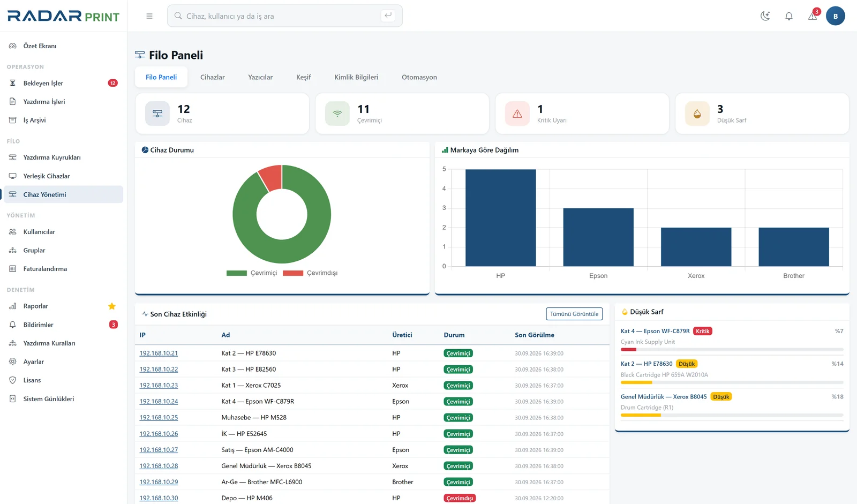Click the HP bar in brand chart

point(501,218)
